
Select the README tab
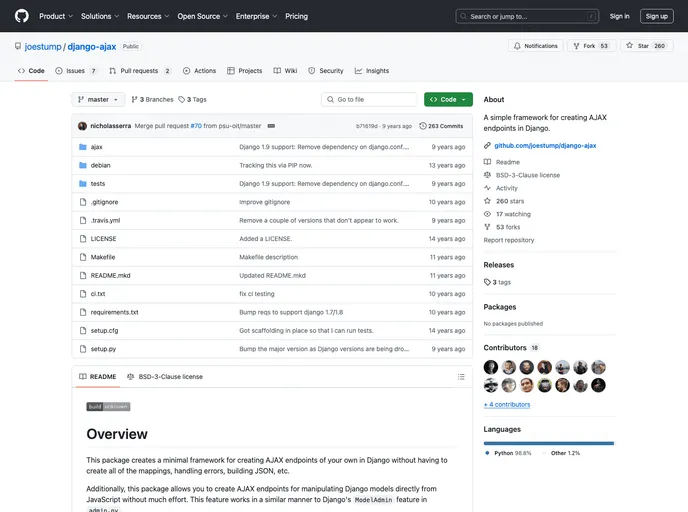pos(98,377)
